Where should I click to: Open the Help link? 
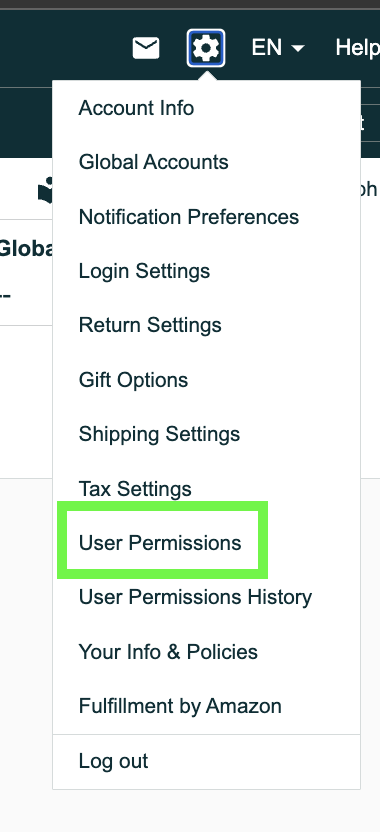click(357, 48)
